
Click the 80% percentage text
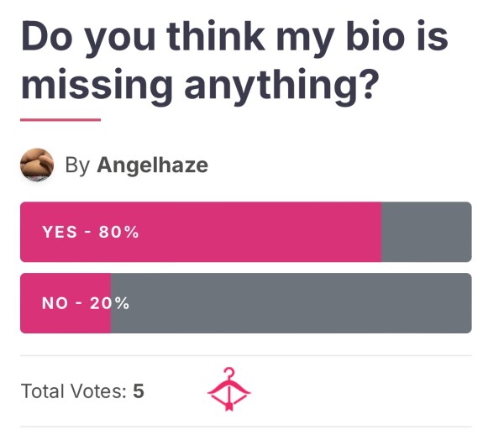tap(119, 232)
